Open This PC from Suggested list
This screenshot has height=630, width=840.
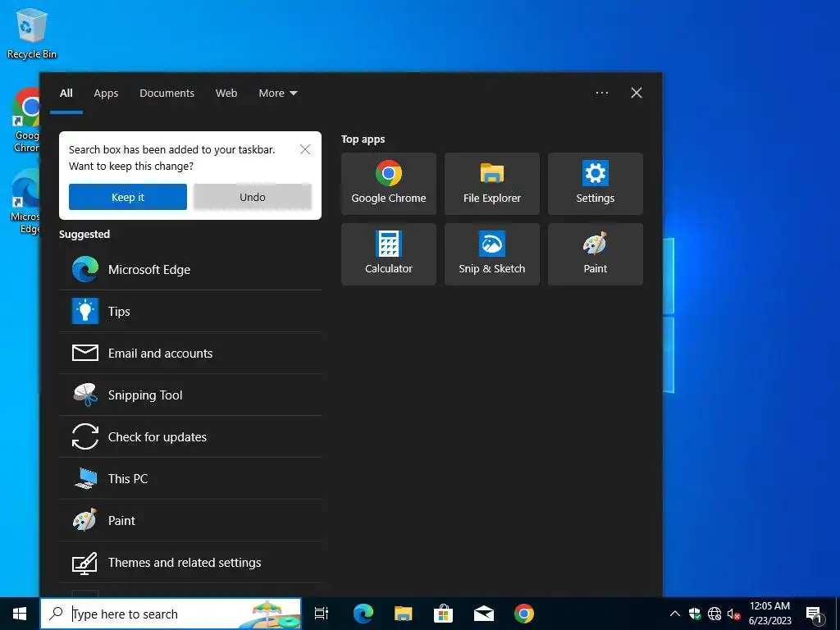pyautogui.click(x=190, y=478)
